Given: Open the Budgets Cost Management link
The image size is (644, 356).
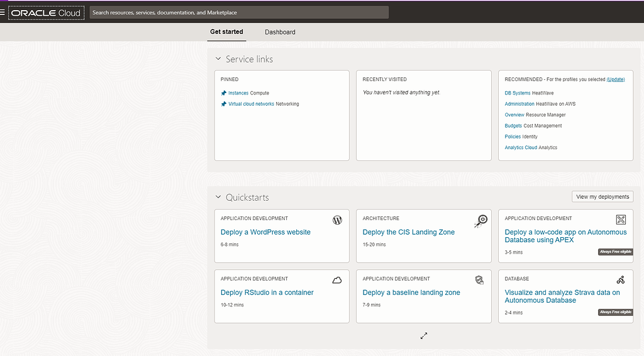Looking at the screenshot, I should 513,126.
